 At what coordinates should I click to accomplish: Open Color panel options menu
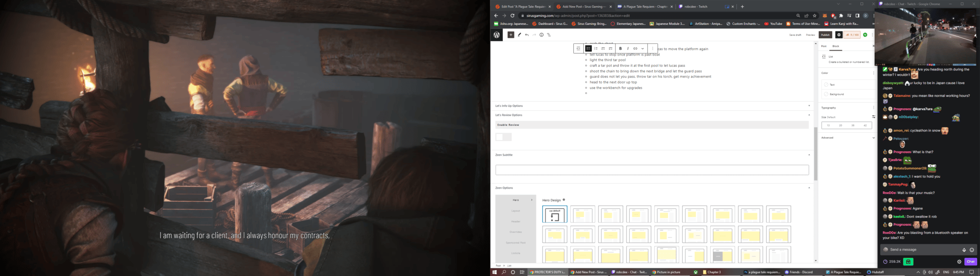point(873,73)
